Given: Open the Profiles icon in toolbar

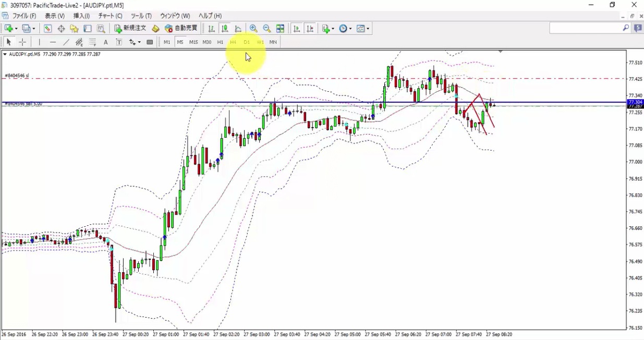Looking at the screenshot, I should (26, 28).
